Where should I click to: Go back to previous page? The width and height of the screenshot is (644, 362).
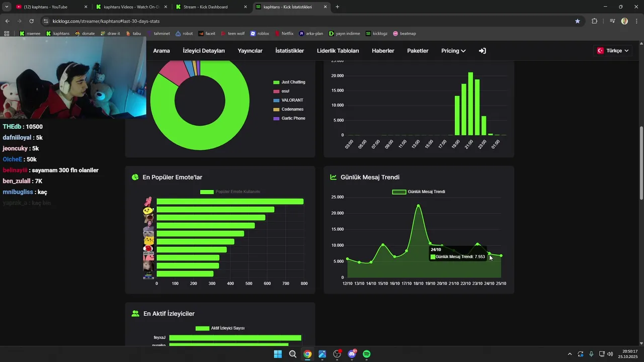point(7,21)
